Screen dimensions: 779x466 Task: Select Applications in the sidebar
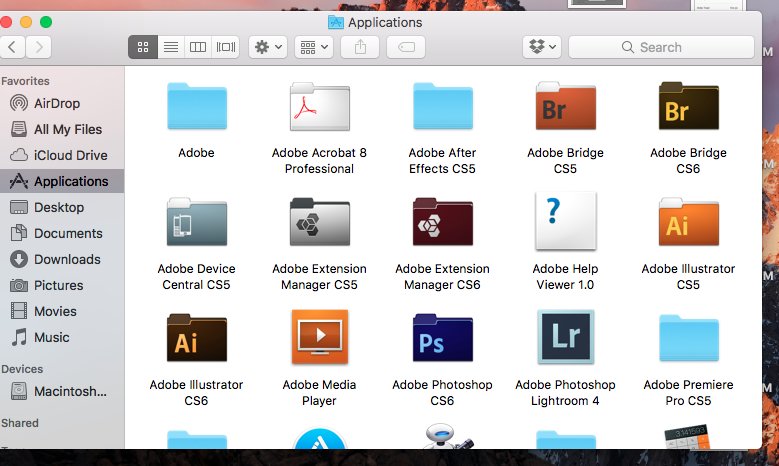[62, 181]
